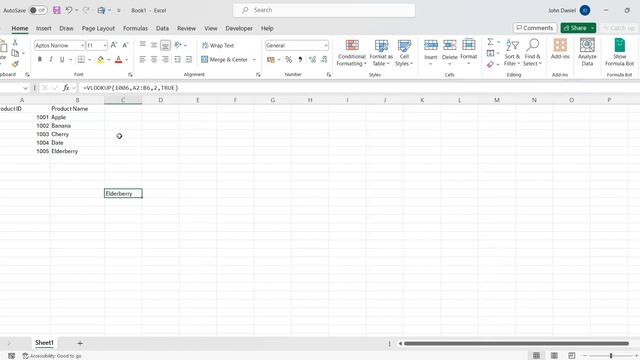Open Sort & Filter menu

512,53
